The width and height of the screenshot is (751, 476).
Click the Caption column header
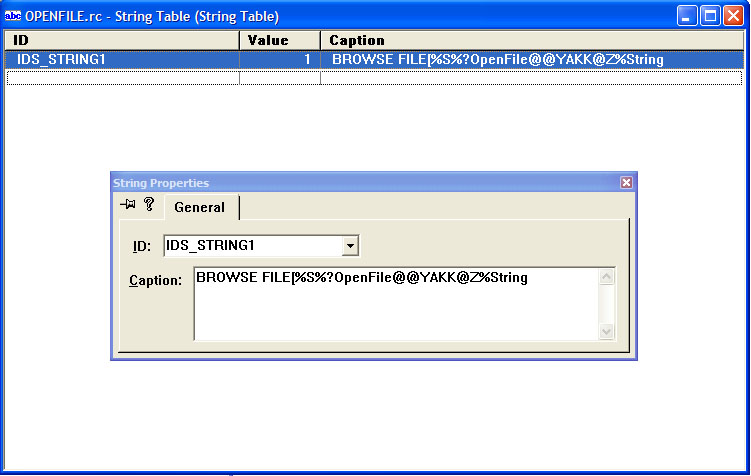[532, 40]
